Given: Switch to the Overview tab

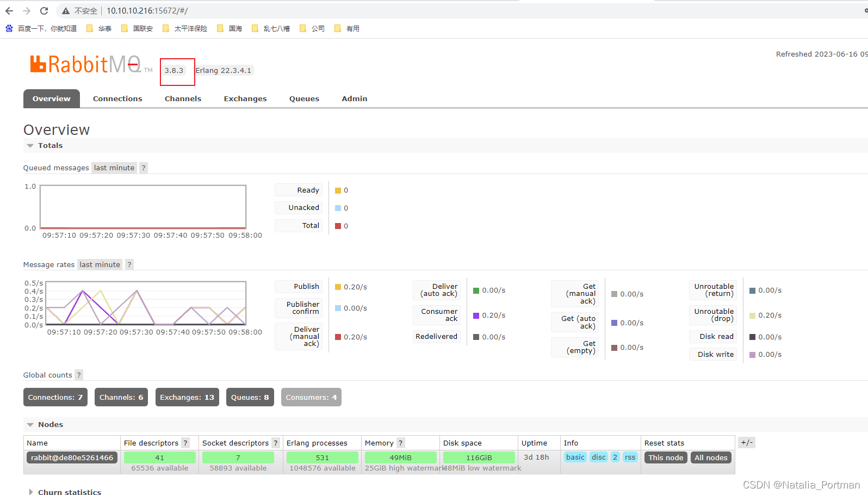Looking at the screenshot, I should [52, 98].
